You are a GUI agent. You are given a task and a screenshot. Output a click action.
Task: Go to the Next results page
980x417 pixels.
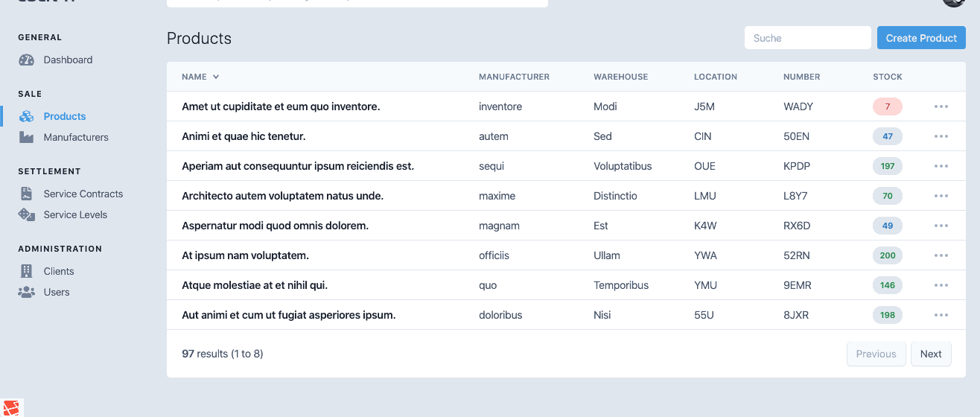tap(931, 354)
